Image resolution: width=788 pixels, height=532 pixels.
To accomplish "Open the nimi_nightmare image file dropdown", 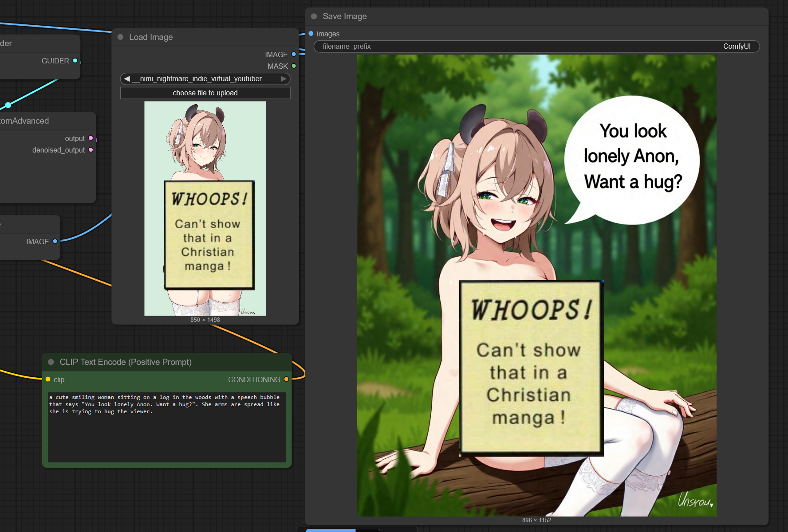I will (205, 79).
